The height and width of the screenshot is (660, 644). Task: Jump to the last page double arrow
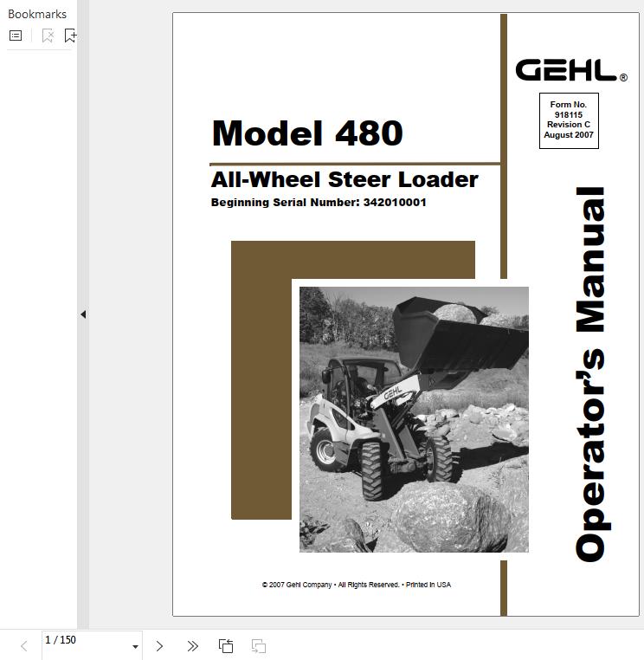(x=193, y=646)
